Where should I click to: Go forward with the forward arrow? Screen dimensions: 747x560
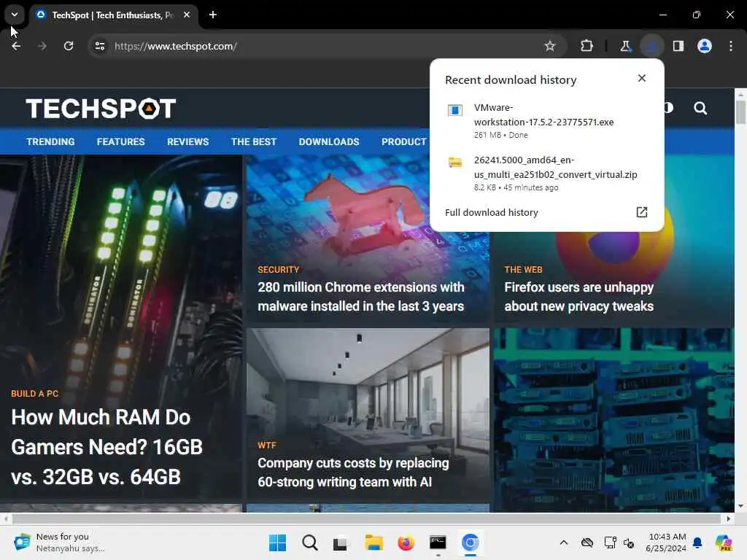(x=42, y=46)
